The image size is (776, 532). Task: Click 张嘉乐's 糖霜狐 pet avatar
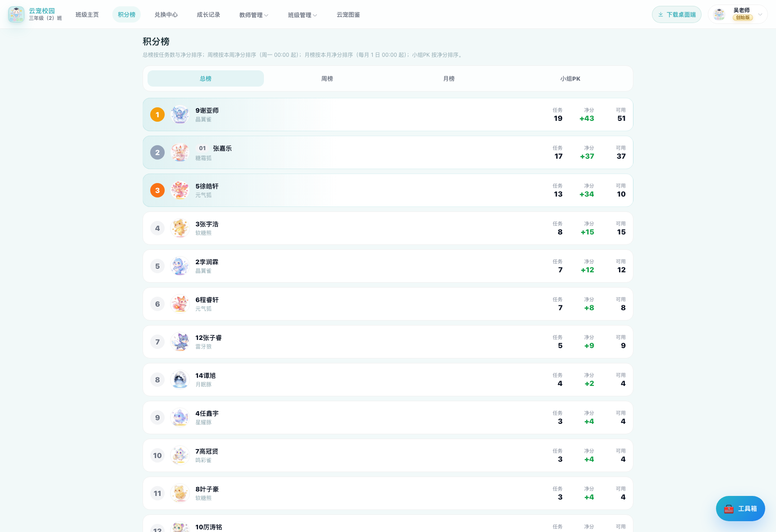(x=180, y=152)
